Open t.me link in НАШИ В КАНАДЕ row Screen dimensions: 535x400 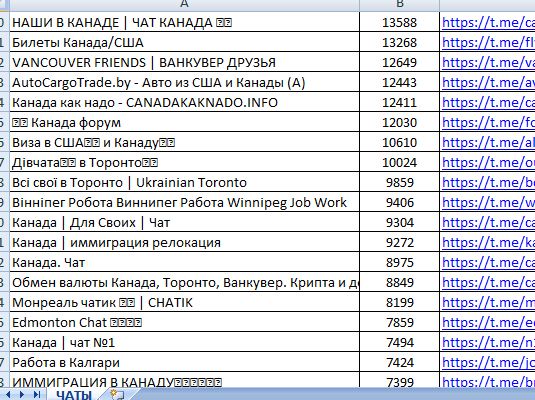(x=488, y=23)
